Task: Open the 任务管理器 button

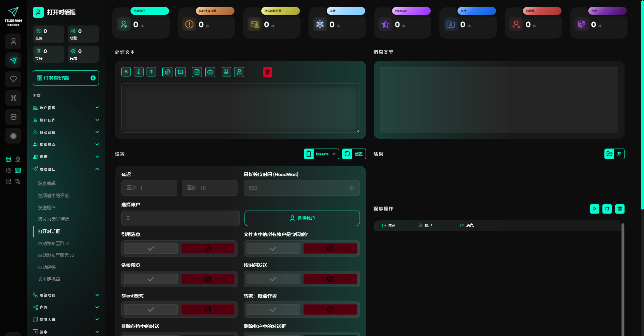Action: tap(66, 78)
